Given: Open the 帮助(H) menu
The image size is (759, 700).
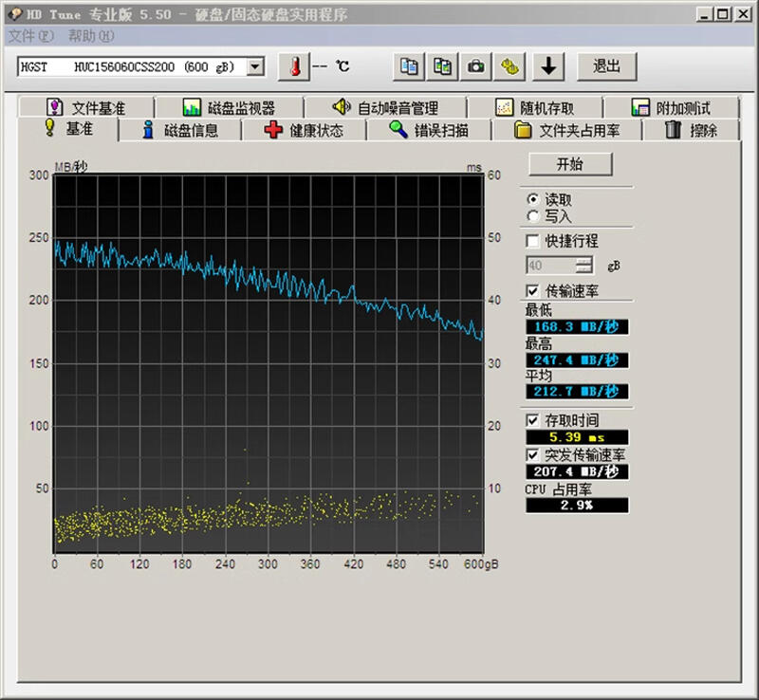Looking at the screenshot, I should point(91,36).
